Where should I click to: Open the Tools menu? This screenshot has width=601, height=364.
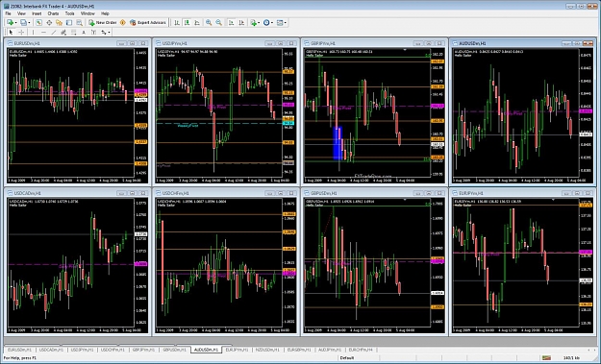pos(70,13)
